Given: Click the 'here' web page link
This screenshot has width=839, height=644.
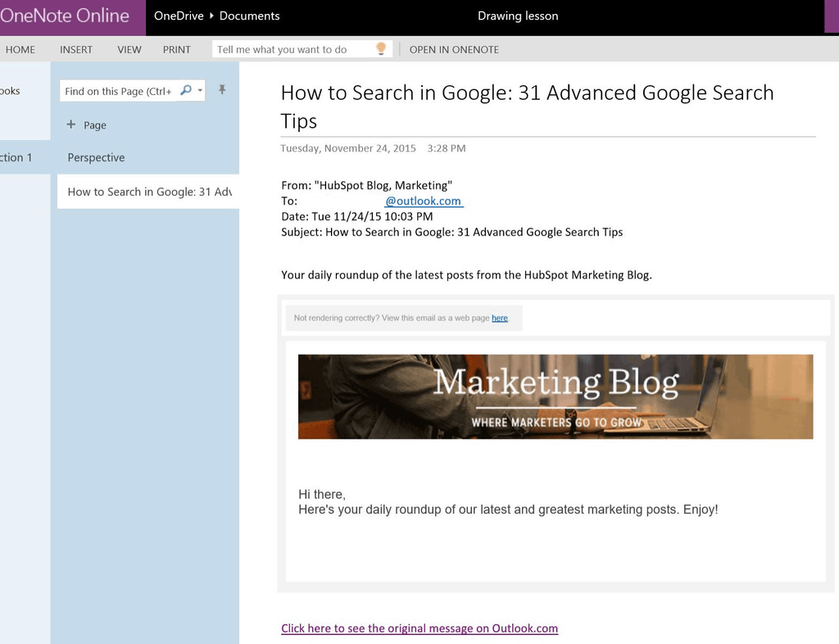Looking at the screenshot, I should pyautogui.click(x=500, y=318).
